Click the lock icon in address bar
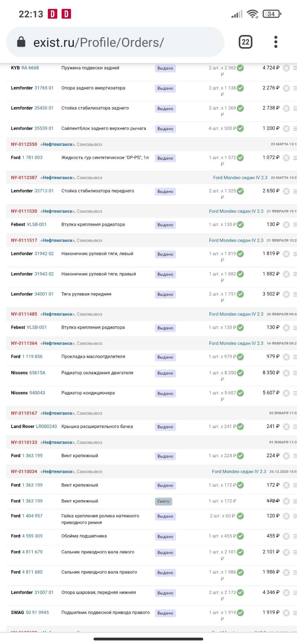 coord(21,42)
